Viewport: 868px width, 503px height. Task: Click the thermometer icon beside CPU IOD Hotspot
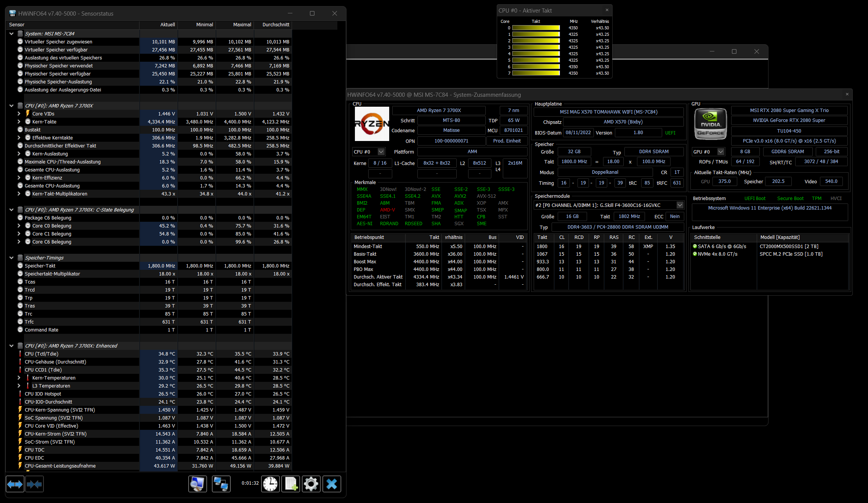tap(20, 394)
